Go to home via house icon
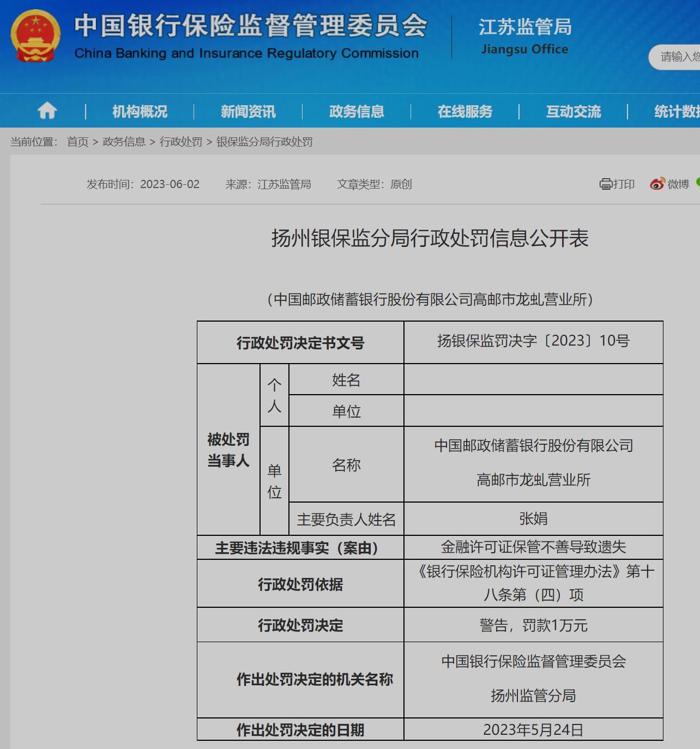Screen dimensions: 700x749 pos(47,111)
